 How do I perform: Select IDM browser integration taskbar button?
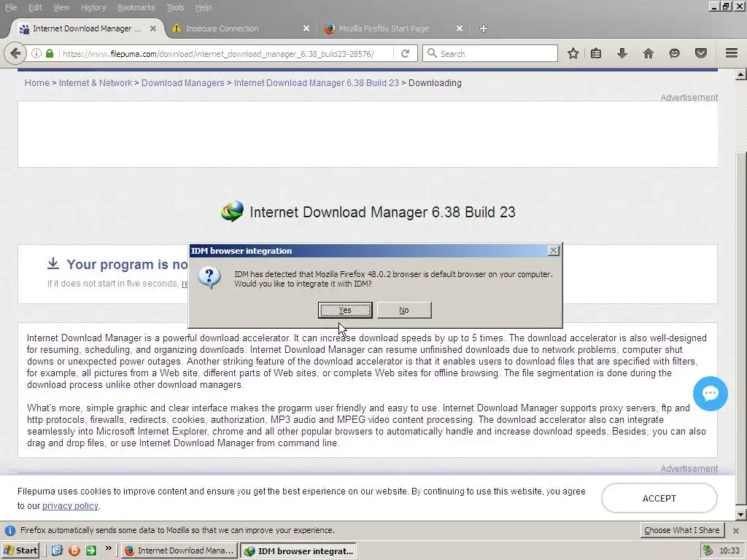(x=298, y=551)
